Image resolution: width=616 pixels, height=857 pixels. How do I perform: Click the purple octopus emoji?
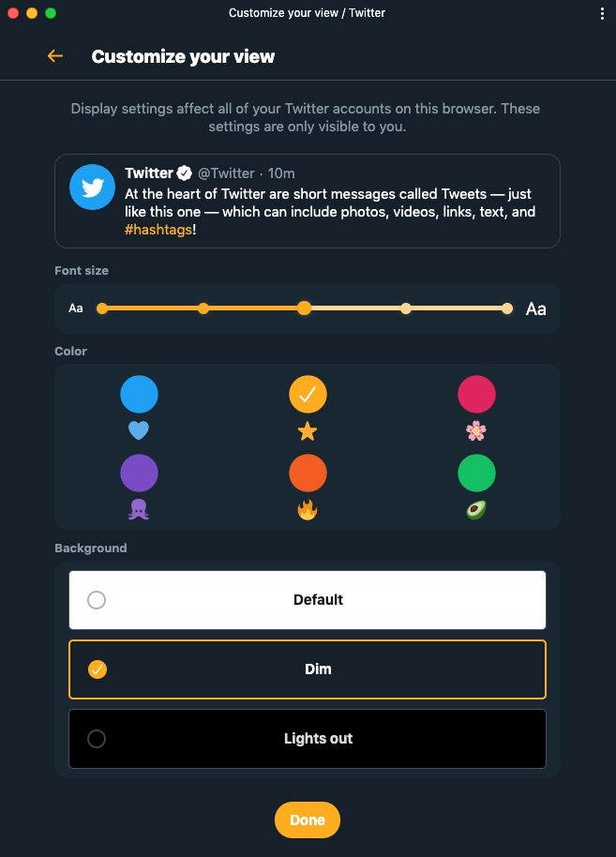[139, 509]
